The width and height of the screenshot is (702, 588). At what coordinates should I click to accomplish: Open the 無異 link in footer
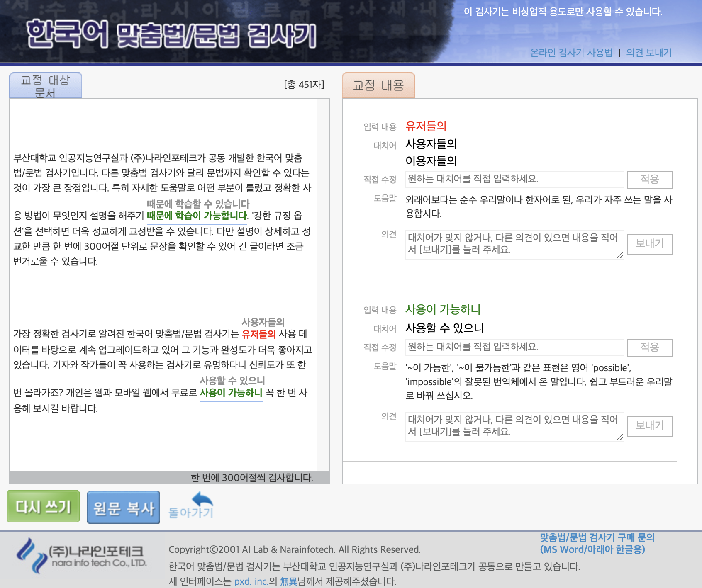289,581
